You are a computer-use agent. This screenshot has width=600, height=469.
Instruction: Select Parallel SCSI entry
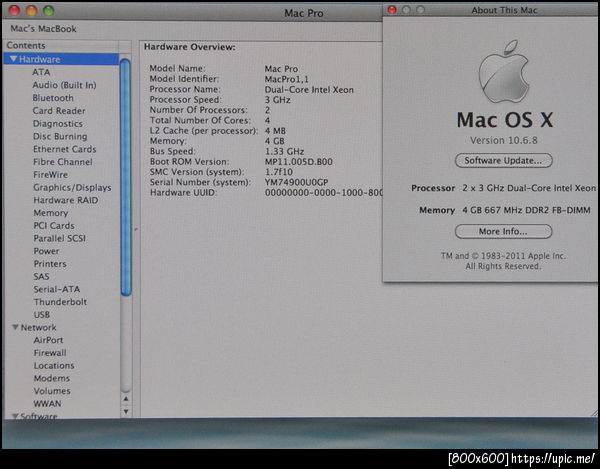pyautogui.click(x=59, y=238)
